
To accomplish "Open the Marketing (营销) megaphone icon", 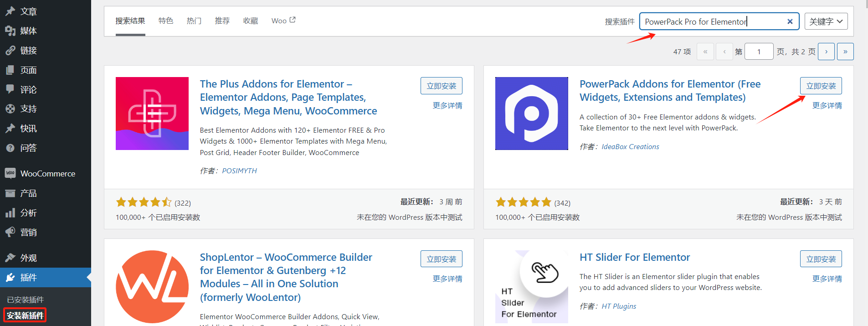I will (x=10, y=232).
